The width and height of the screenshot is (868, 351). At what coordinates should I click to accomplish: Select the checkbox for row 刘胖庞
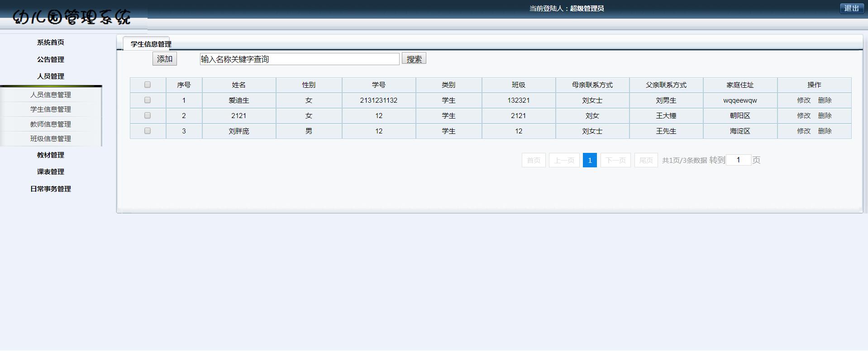(x=148, y=131)
